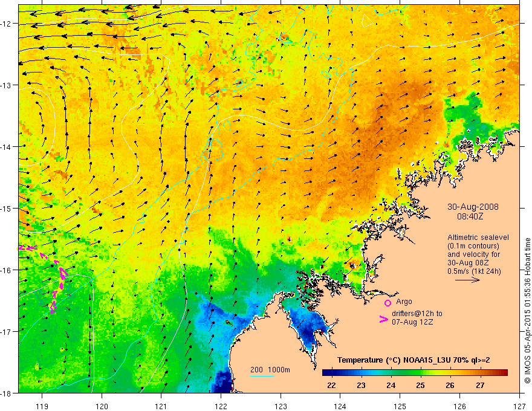Click the velocity scale arrow in legend

click(x=467, y=280)
